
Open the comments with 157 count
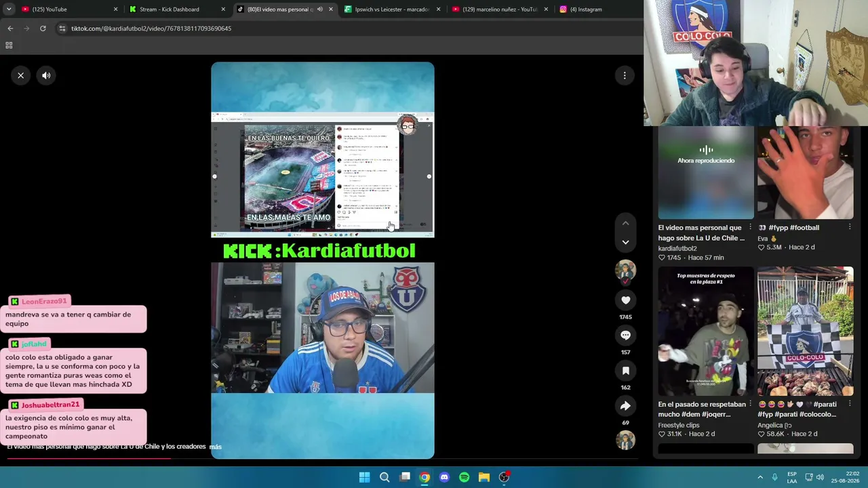(625, 335)
